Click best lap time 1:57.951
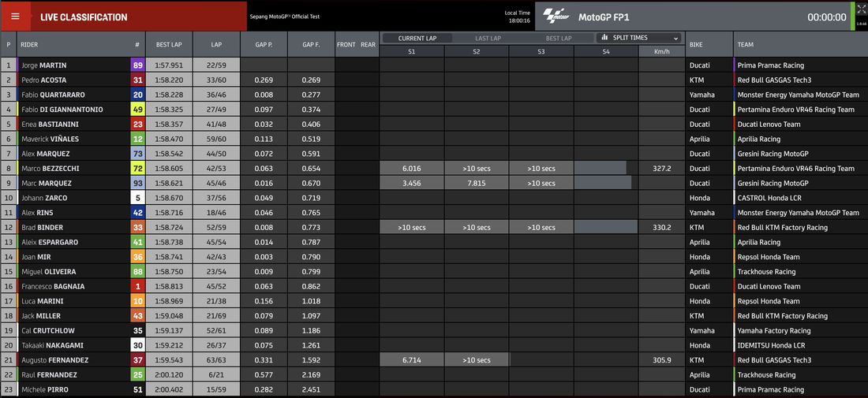The width and height of the screenshot is (868, 398). [169, 65]
